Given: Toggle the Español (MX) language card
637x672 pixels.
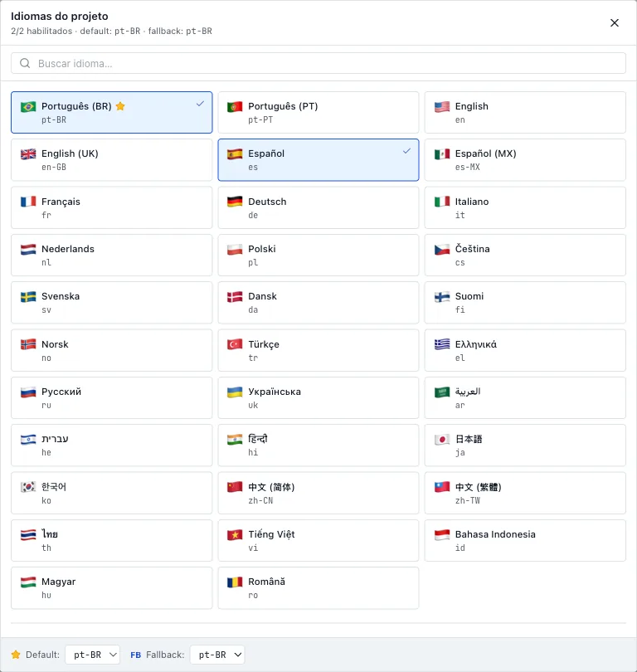Looking at the screenshot, I should pos(525,160).
